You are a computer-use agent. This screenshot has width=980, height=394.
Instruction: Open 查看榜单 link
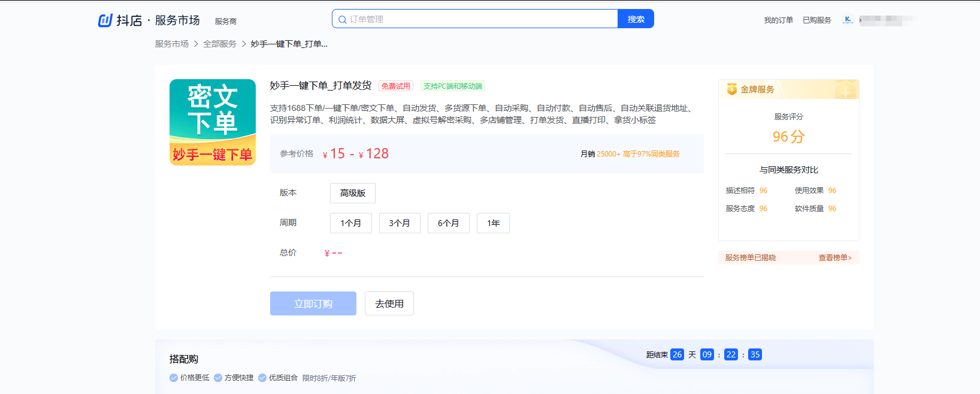click(x=835, y=257)
